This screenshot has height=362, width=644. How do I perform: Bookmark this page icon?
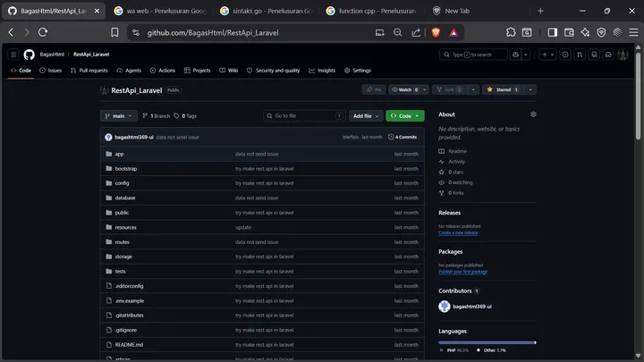click(114, 32)
